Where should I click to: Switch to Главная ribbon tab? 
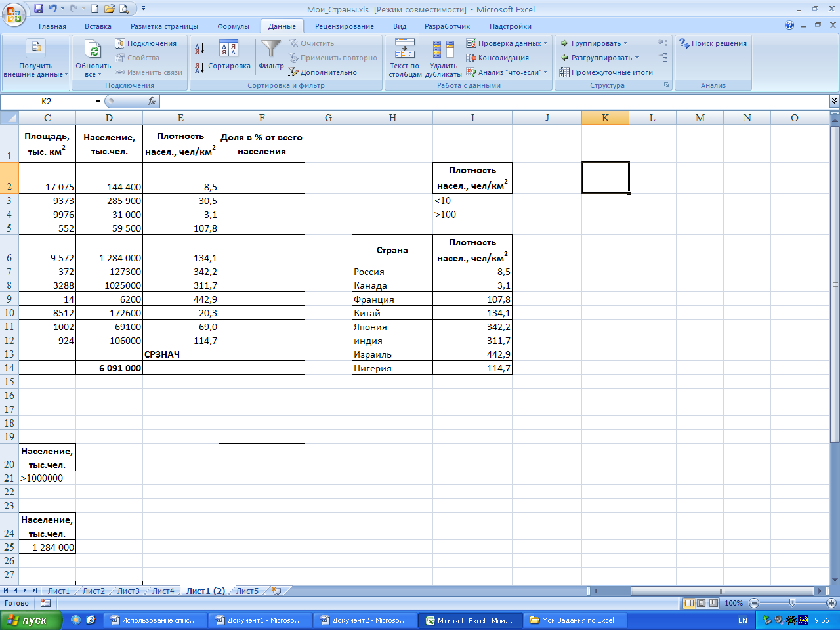(x=52, y=26)
